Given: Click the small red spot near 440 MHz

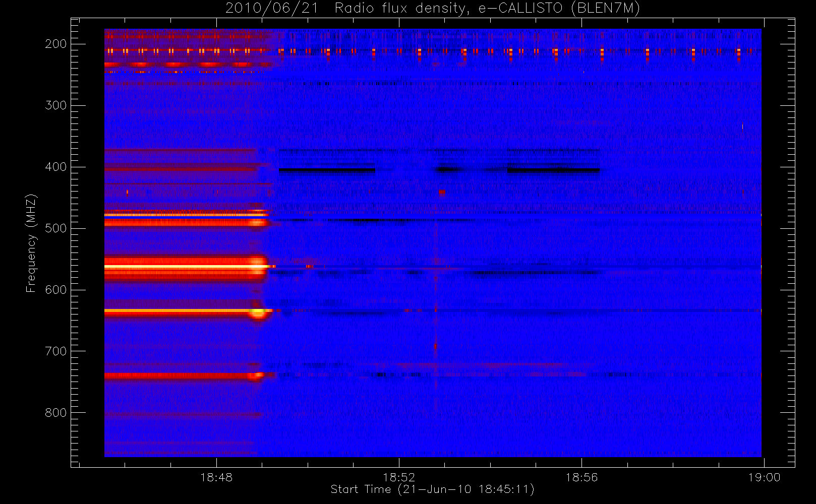Looking at the screenshot, I should 442,192.
